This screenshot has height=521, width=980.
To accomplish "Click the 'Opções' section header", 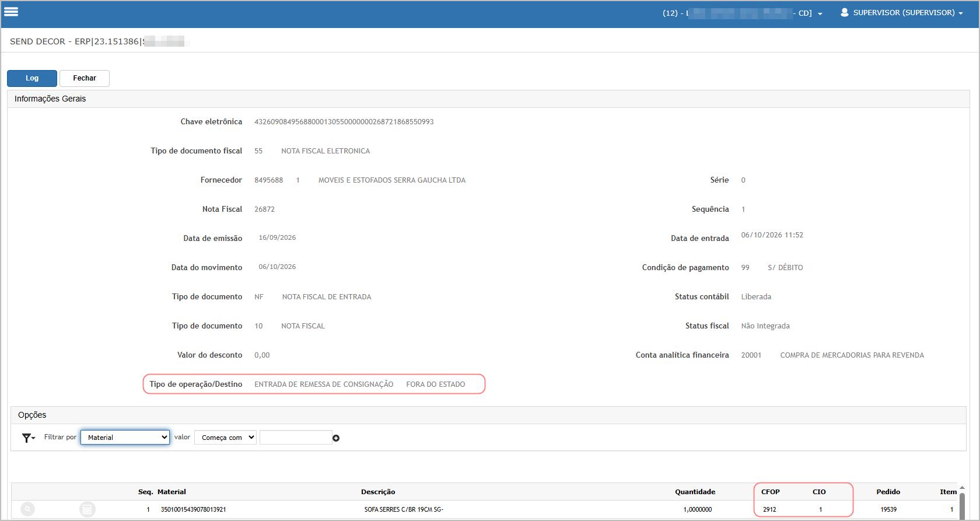I will tap(32, 415).
